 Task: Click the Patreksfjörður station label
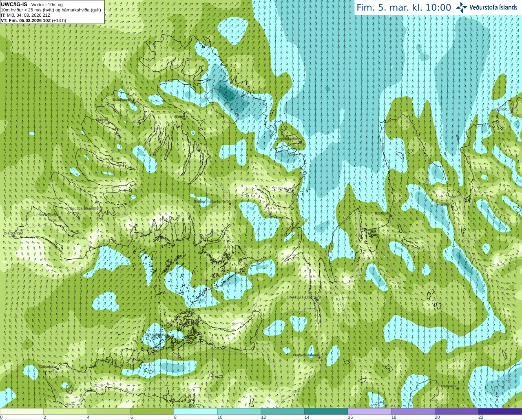[x=48, y=215]
